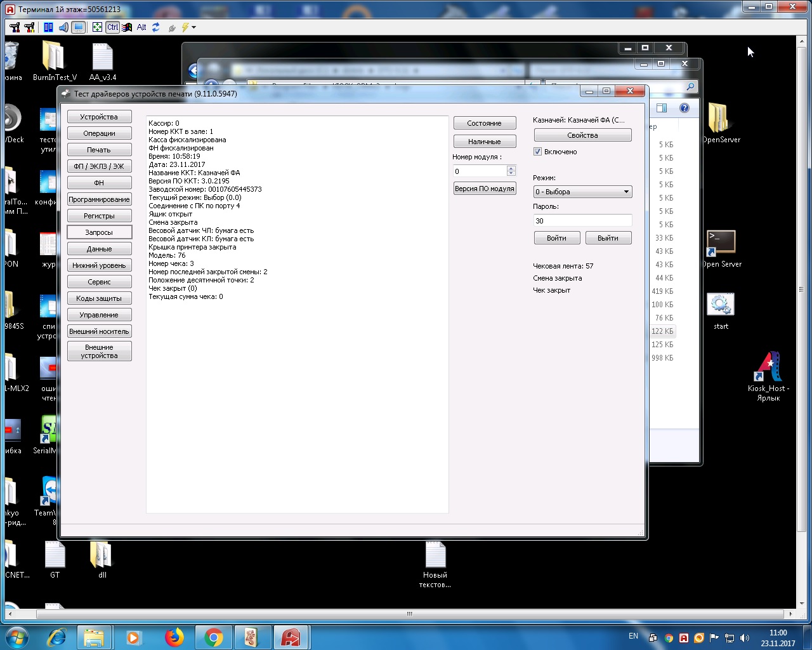Image resolution: width=812 pixels, height=650 pixels.
Task: Switch to full screen with green arrows icon
Action: (97, 27)
